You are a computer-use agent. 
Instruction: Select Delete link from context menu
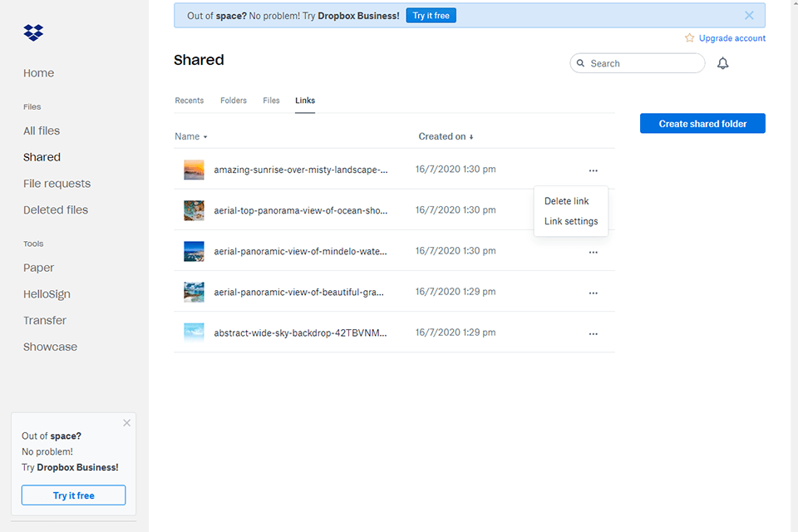pyautogui.click(x=566, y=201)
